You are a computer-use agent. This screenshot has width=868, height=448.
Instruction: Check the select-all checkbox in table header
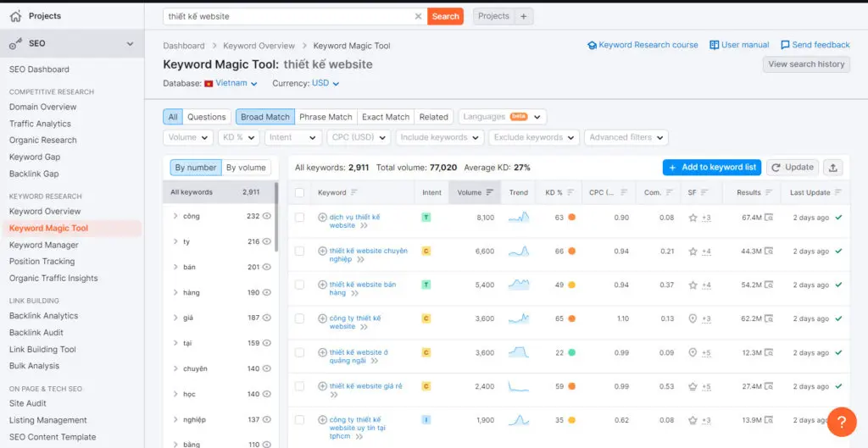coord(299,192)
